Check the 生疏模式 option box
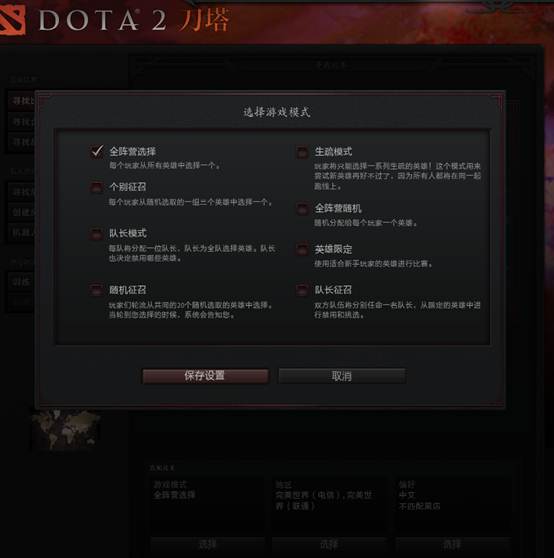554x558 pixels. tap(302, 152)
